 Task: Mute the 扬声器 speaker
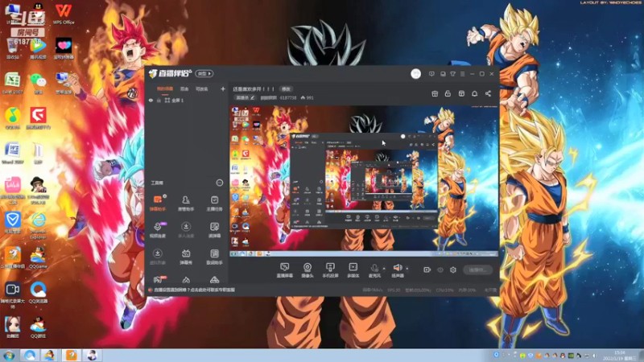click(x=397, y=270)
